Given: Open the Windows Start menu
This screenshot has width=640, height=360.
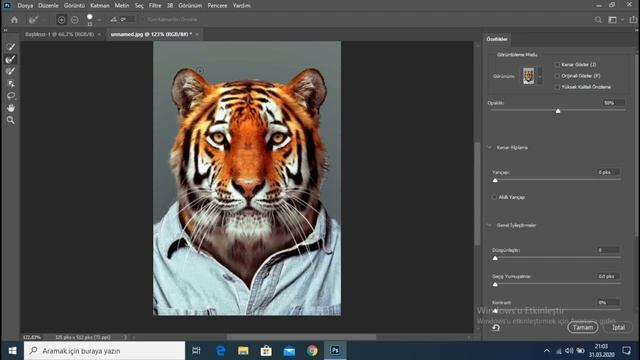Looking at the screenshot, I should click(12, 351).
